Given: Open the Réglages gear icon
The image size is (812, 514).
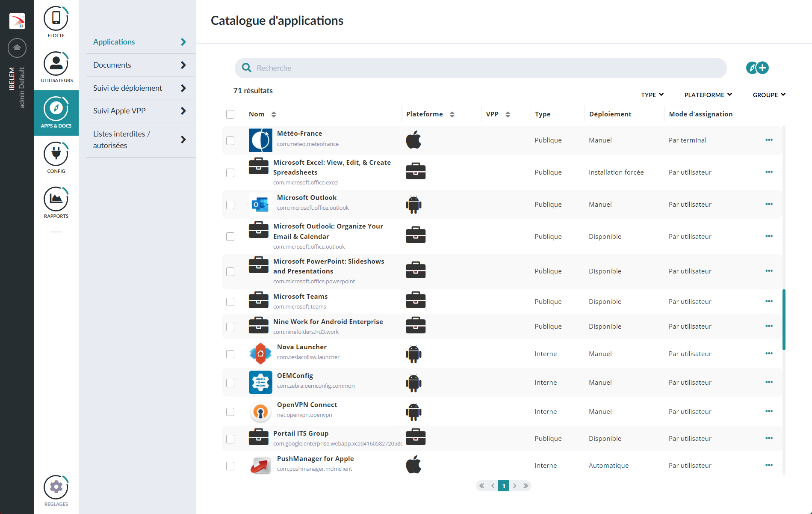Looking at the screenshot, I should [x=56, y=487].
